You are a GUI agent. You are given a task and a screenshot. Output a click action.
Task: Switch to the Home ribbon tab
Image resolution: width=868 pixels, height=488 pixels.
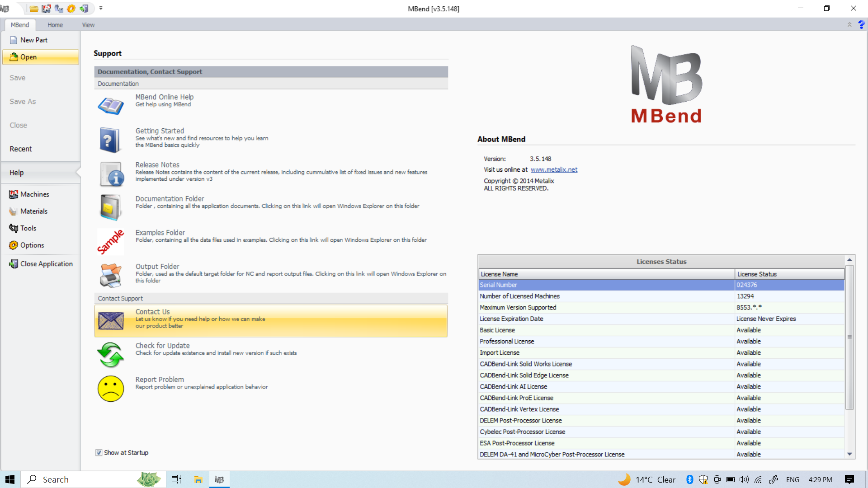pos(55,25)
